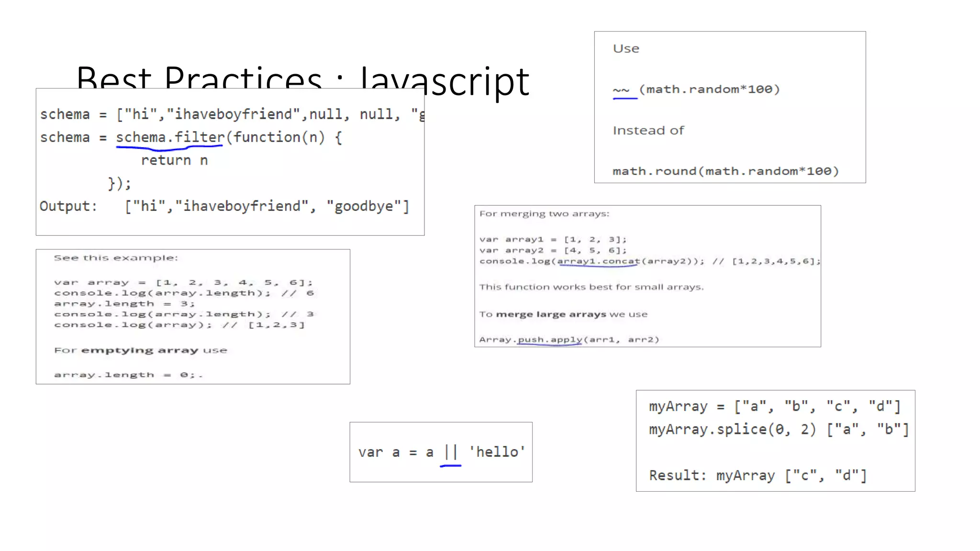Click the 'hello' string literal
The height and width of the screenshot is (551, 980).
497,452
